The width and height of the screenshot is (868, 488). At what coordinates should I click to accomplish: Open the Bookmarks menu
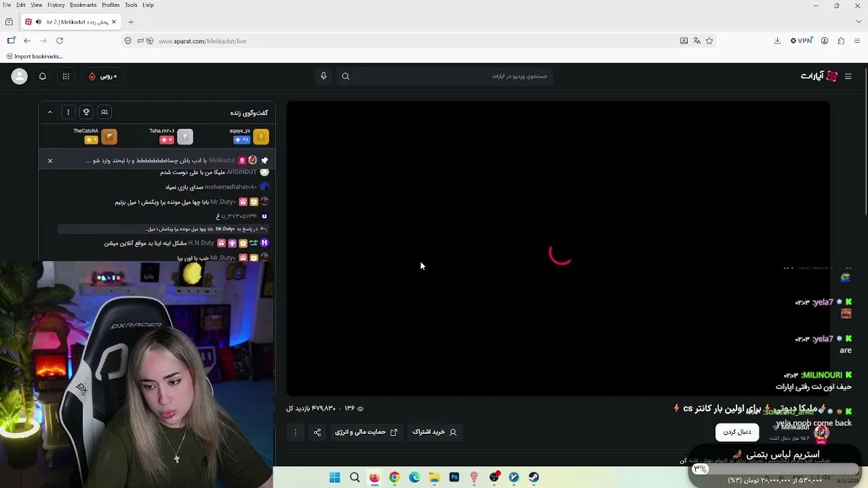tap(83, 5)
